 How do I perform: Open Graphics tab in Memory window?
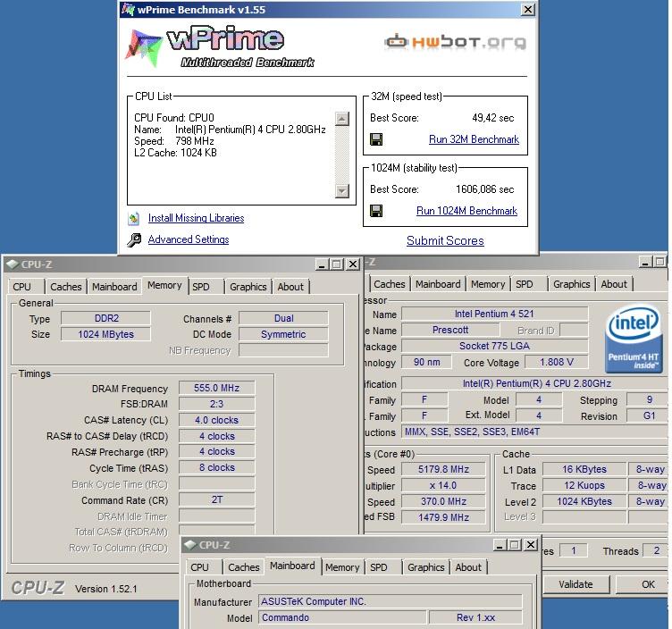tap(248, 287)
